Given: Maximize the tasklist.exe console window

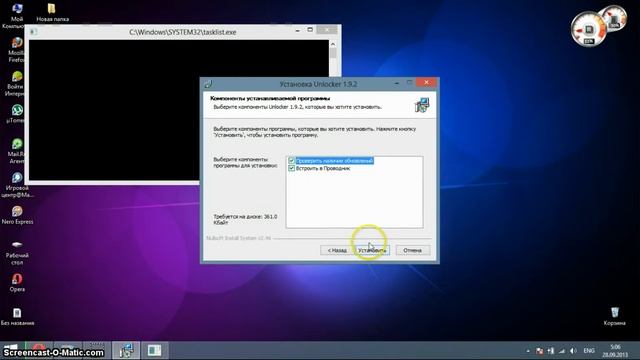Looking at the screenshot, I should (x=310, y=30).
